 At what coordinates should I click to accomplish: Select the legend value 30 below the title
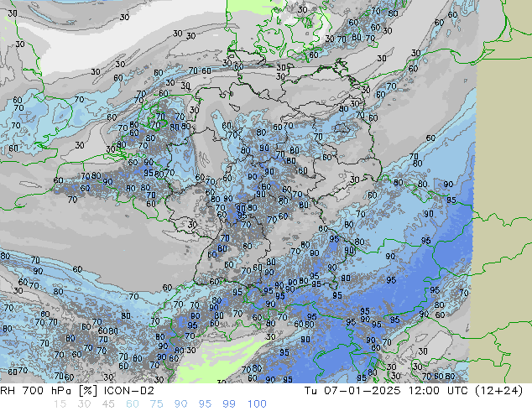click(84, 404)
